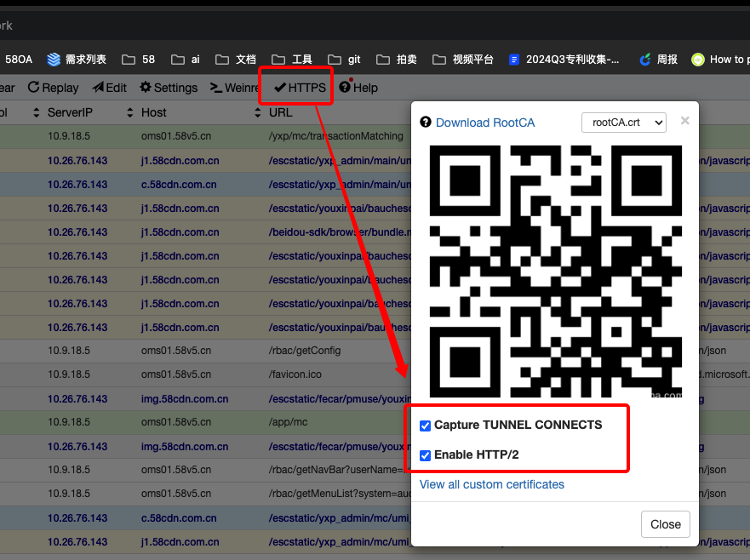
Task: Follow the Download RootCA link
Action: click(x=485, y=123)
